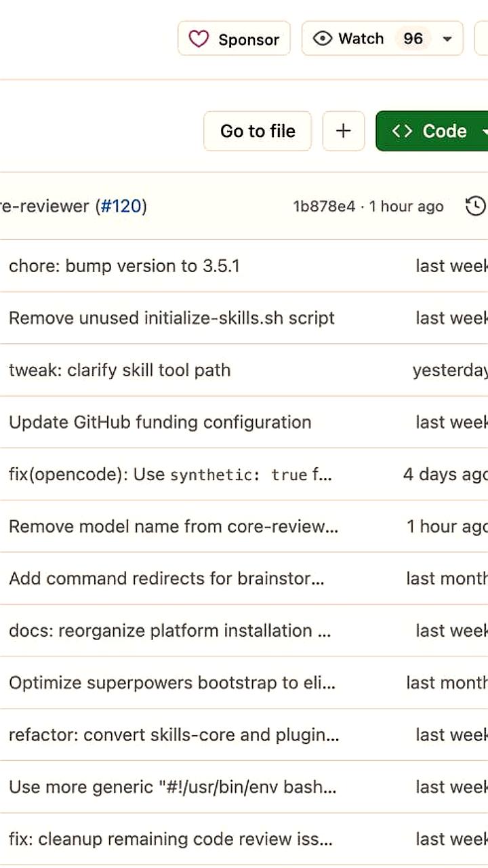
Task: Click the plus icon to add a file
Action: (x=344, y=131)
